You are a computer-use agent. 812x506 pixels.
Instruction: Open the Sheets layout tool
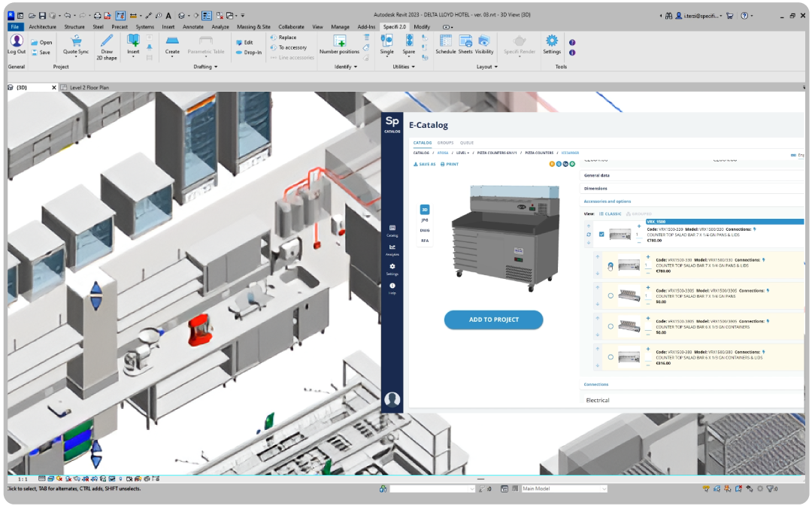(x=465, y=44)
